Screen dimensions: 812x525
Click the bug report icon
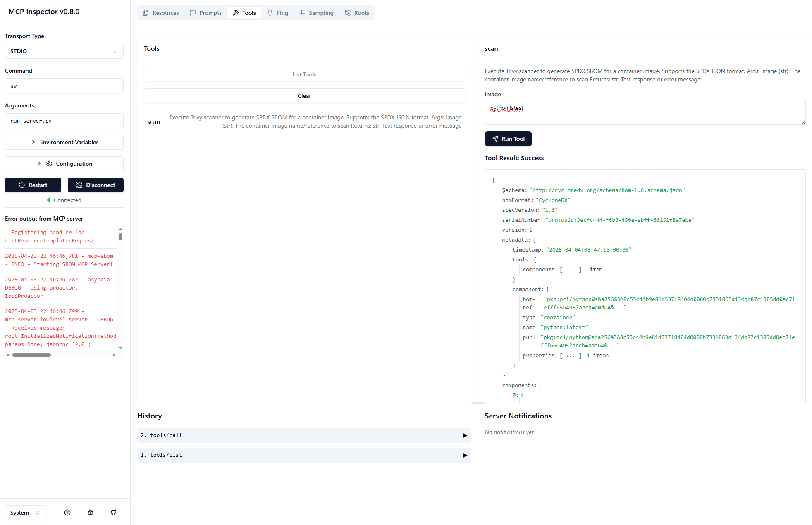coord(91,513)
